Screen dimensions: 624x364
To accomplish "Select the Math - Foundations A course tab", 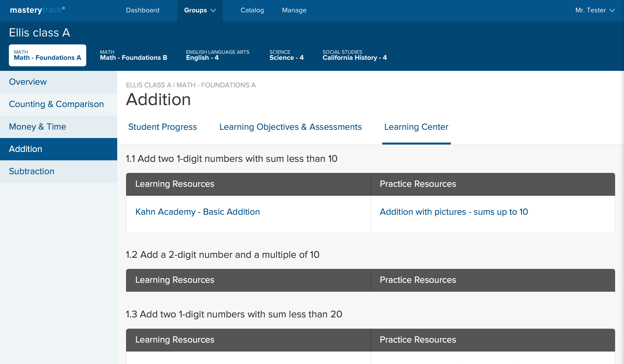I will pyautogui.click(x=47, y=55).
